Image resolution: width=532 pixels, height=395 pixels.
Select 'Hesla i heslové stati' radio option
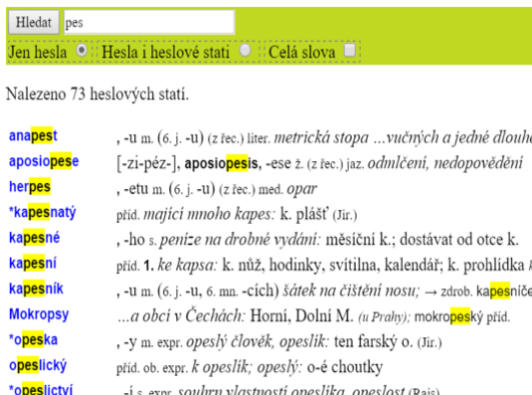(x=245, y=51)
